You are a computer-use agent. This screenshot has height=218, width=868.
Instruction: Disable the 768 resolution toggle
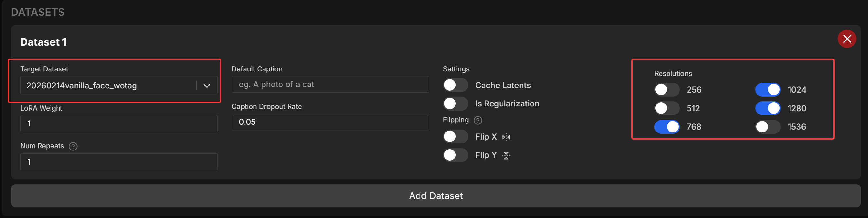(x=667, y=127)
